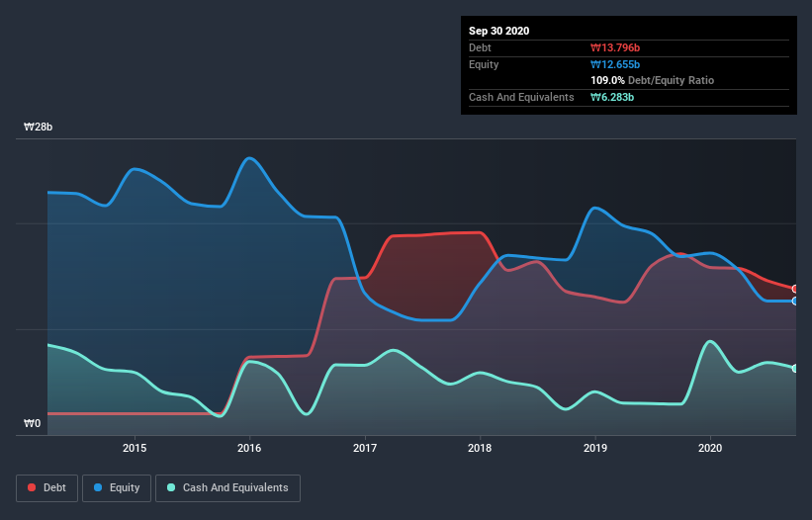Click the teal Cash endpoint marker

(x=796, y=369)
